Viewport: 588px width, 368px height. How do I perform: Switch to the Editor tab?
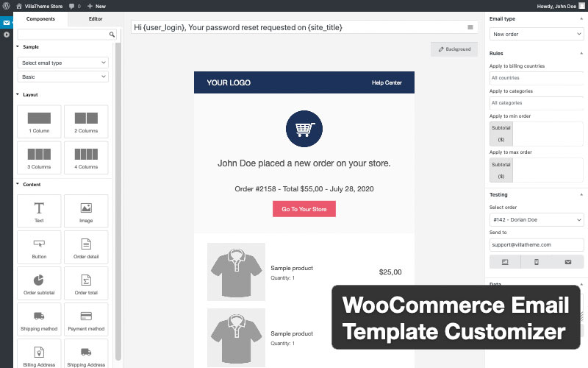[x=96, y=19]
